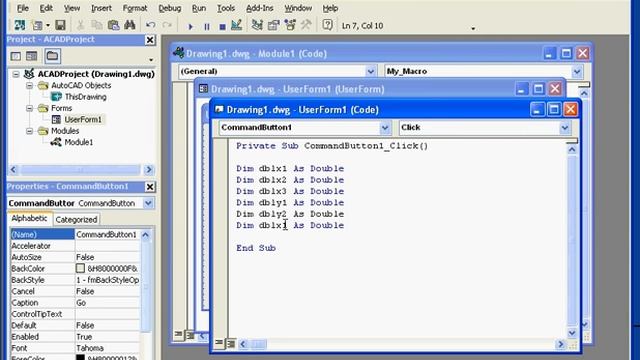The width and height of the screenshot is (640, 360).
Task: Click the Project panel right scroll arrow
Action: coord(149,169)
